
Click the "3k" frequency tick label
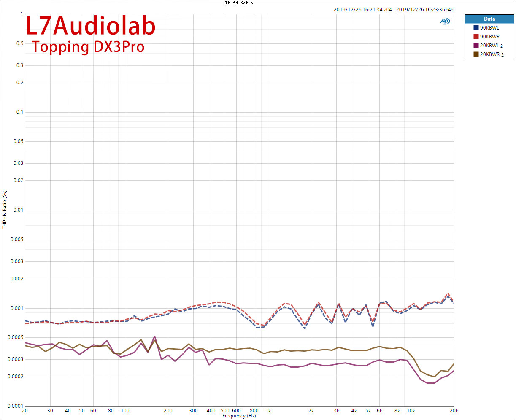click(x=336, y=410)
